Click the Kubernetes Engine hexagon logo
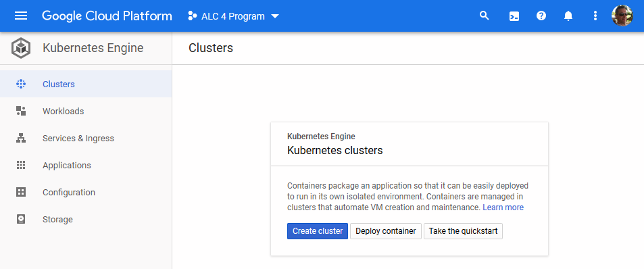 pos(21,48)
